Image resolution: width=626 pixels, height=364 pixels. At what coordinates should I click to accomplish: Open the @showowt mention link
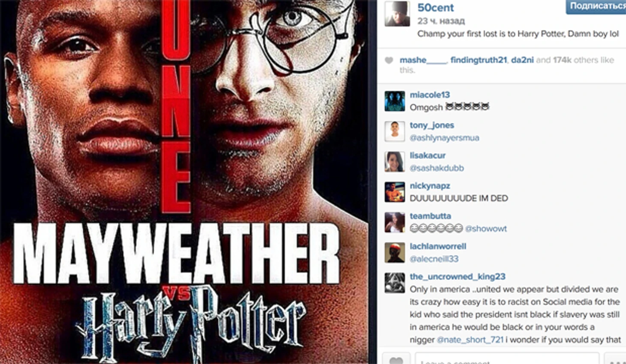tap(486, 229)
